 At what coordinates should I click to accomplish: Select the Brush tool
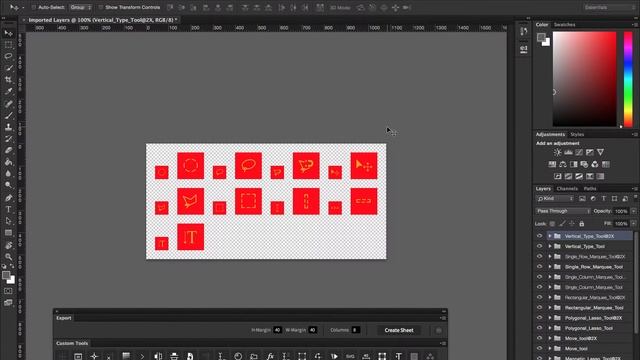click(x=8, y=116)
